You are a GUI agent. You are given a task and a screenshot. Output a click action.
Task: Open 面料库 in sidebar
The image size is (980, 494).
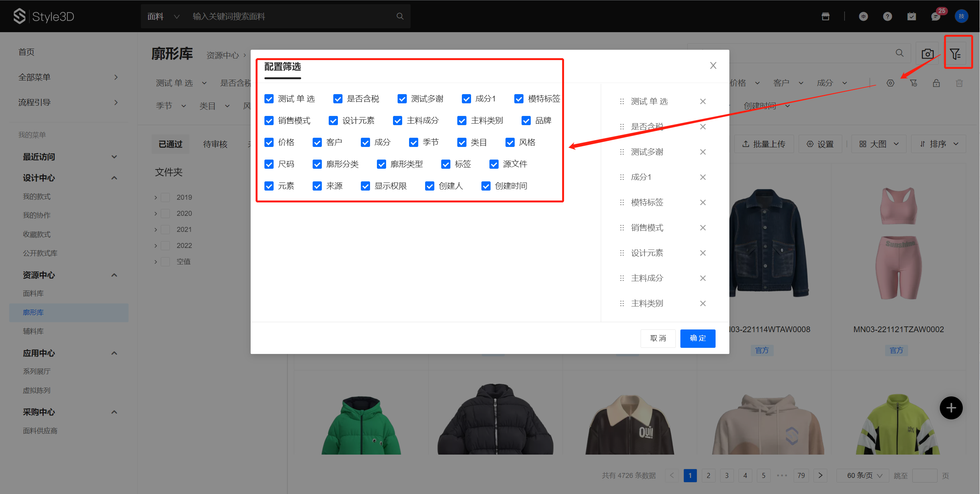33,293
